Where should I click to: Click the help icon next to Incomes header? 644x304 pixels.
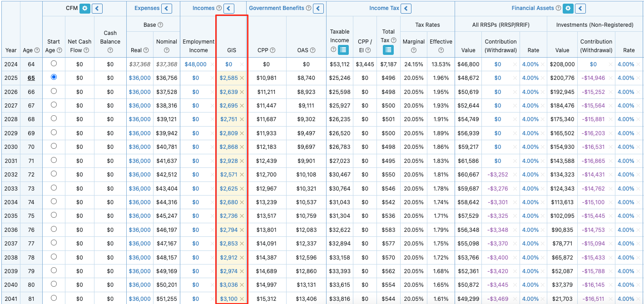click(219, 8)
